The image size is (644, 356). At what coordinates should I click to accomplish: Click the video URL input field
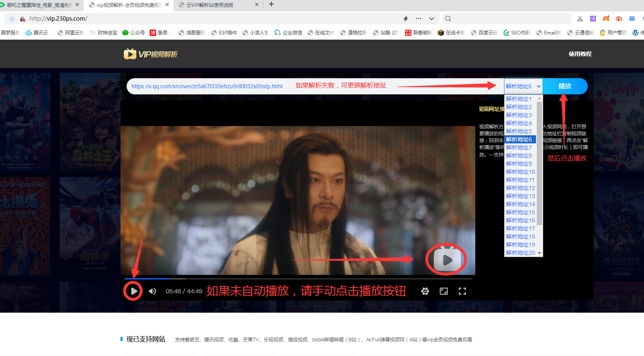[315, 86]
